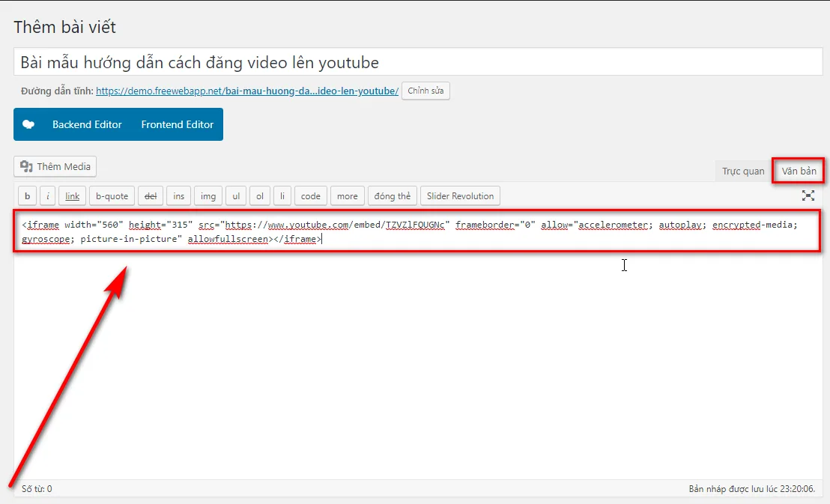The height and width of the screenshot is (504, 830).
Task: Toggle distraction-free fullscreen editor icon
Action: click(808, 195)
